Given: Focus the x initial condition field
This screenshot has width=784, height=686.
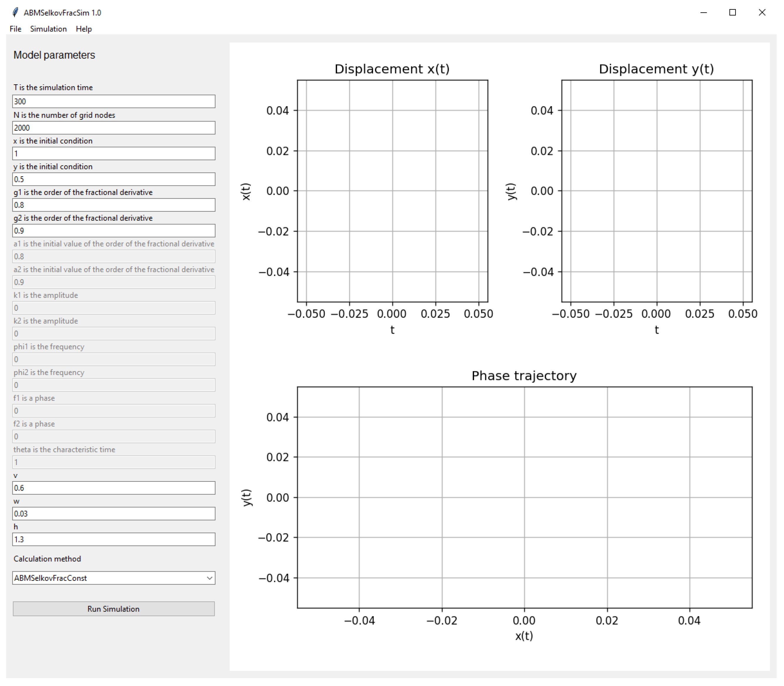Looking at the screenshot, I should 114,153.
